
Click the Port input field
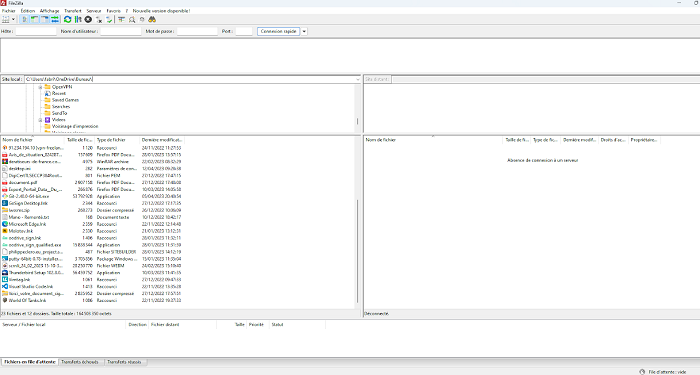[244, 31]
